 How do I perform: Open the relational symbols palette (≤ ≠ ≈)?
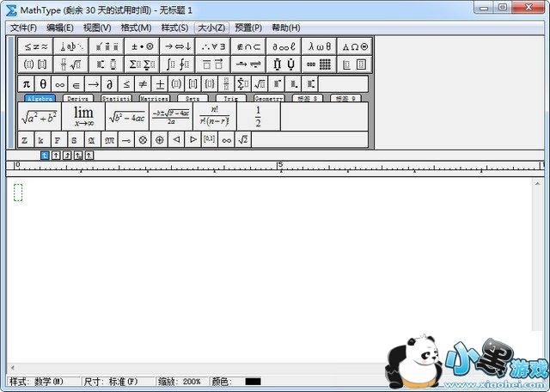click(x=35, y=46)
